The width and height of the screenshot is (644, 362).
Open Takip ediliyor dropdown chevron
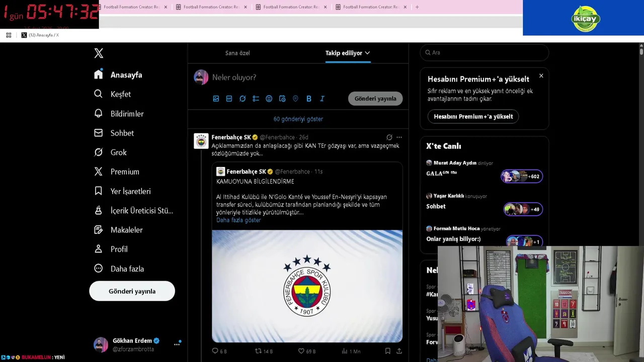coord(367,53)
